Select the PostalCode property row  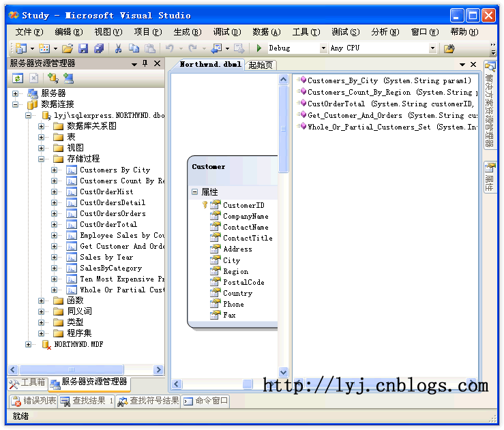243,282
